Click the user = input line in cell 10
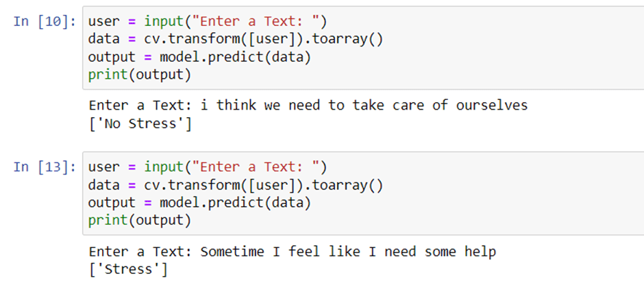 (x=208, y=21)
